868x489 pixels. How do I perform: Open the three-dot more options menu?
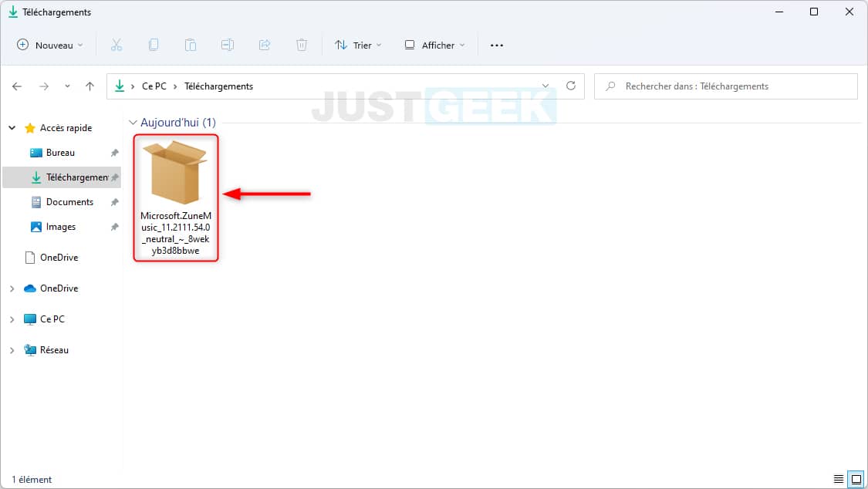pos(497,46)
